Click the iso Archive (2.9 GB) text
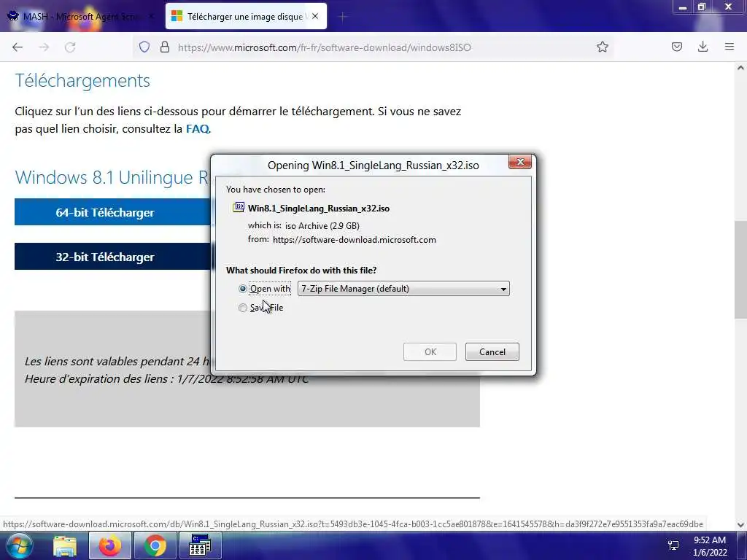This screenshot has width=747, height=560. [x=322, y=226]
